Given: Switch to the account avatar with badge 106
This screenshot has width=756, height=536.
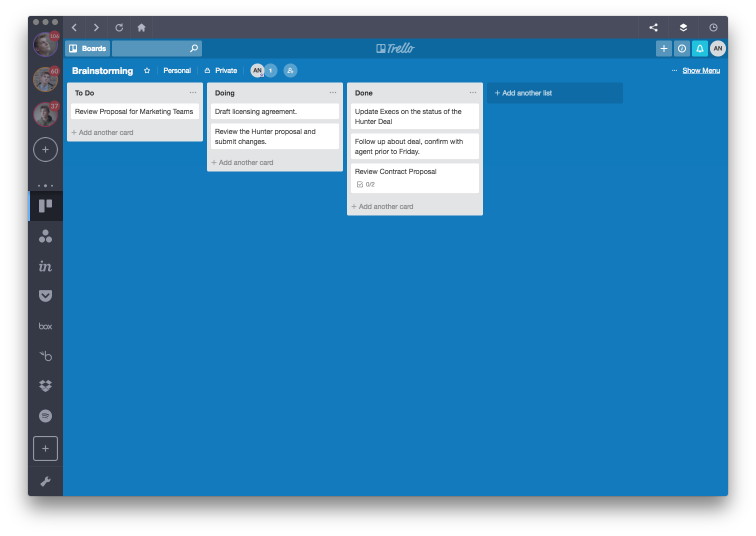Looking at the screenshot, I should point(45,44).
